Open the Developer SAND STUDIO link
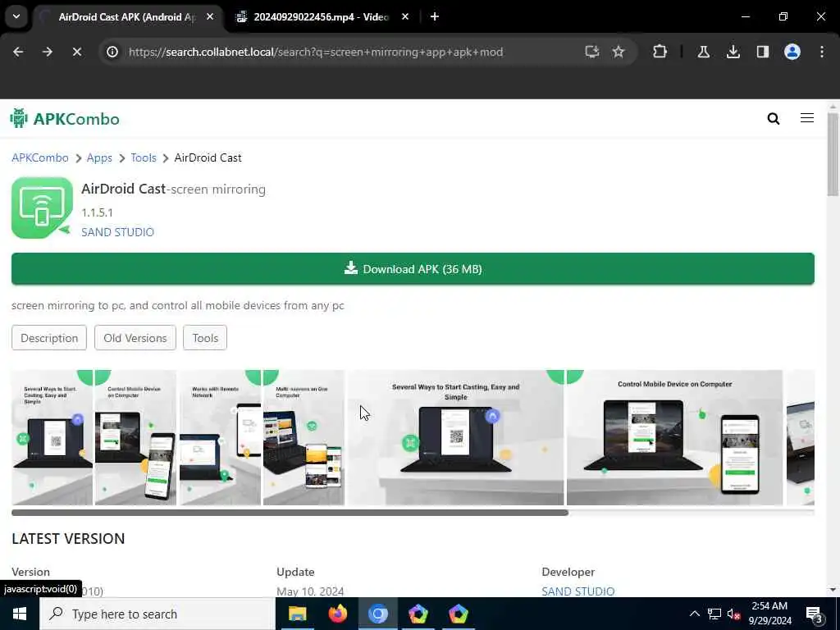The image size is (840, 630). (x=578, y=591)
